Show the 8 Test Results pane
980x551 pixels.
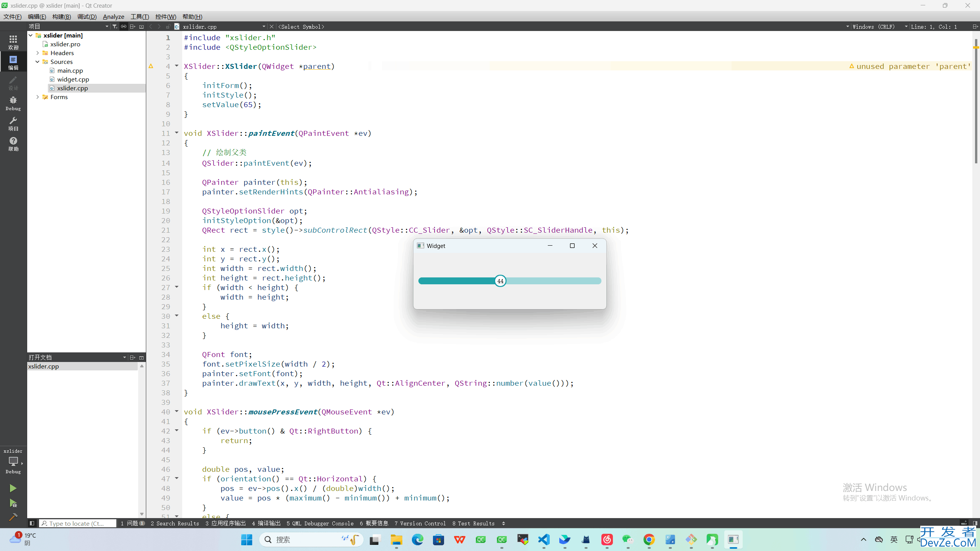click(x=474, y=523)
